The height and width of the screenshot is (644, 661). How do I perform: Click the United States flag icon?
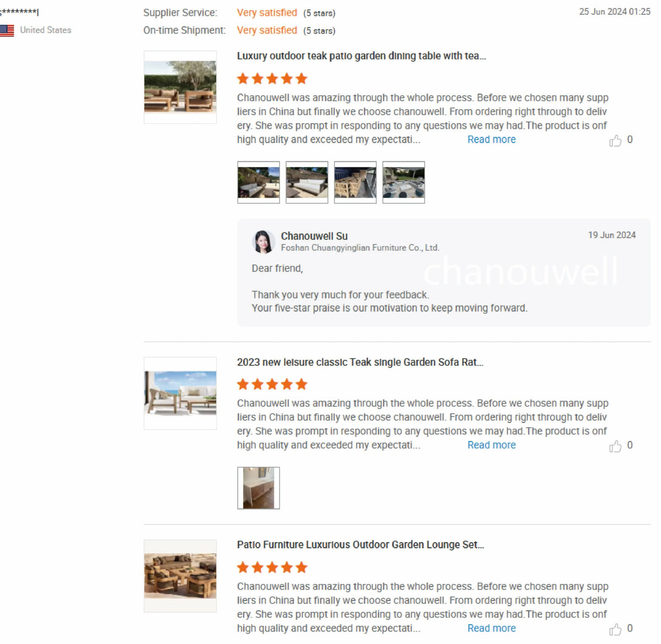pos(7,30)
